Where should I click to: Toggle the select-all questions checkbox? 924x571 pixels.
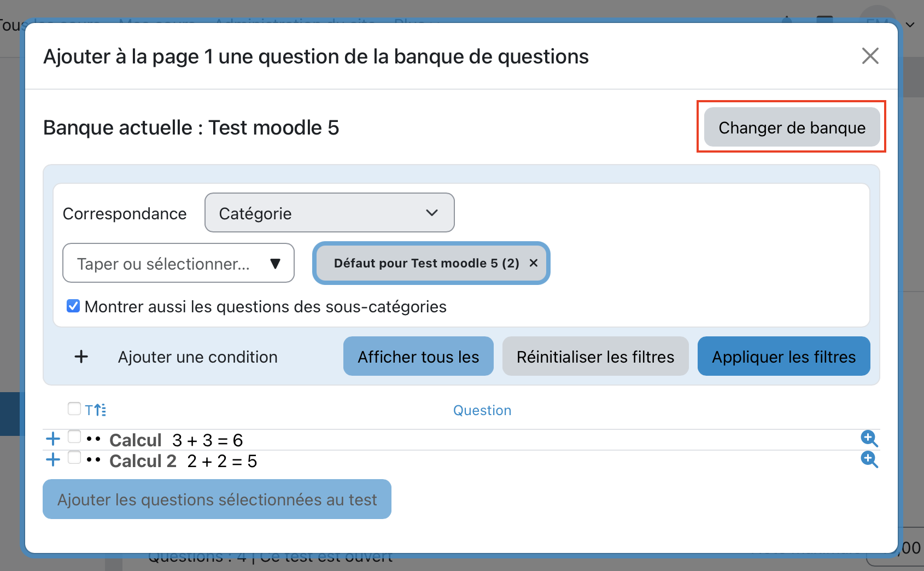(x=74, y=409)
